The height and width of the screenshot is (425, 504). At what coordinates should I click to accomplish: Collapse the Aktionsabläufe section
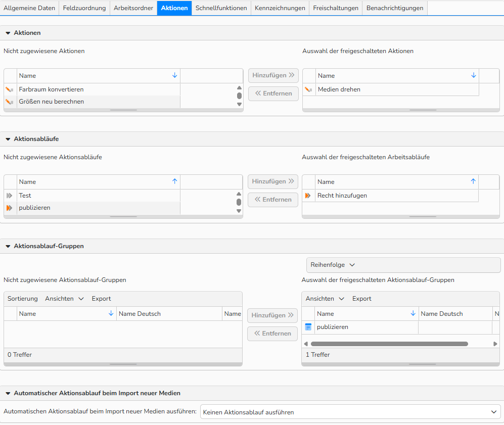tap(8, 139)
